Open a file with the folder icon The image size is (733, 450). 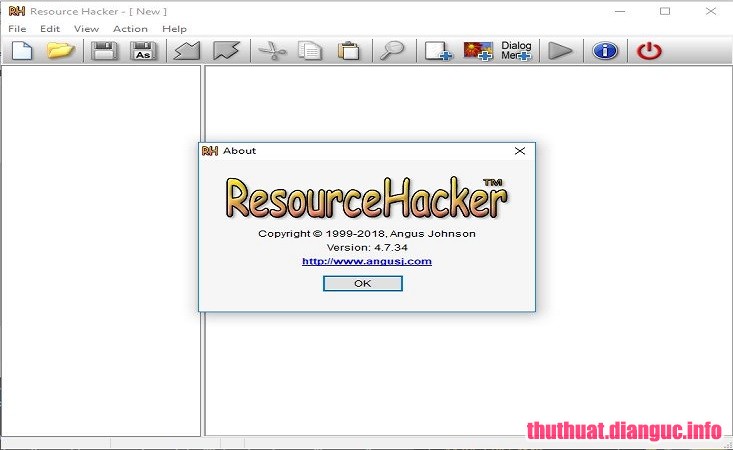61,50
